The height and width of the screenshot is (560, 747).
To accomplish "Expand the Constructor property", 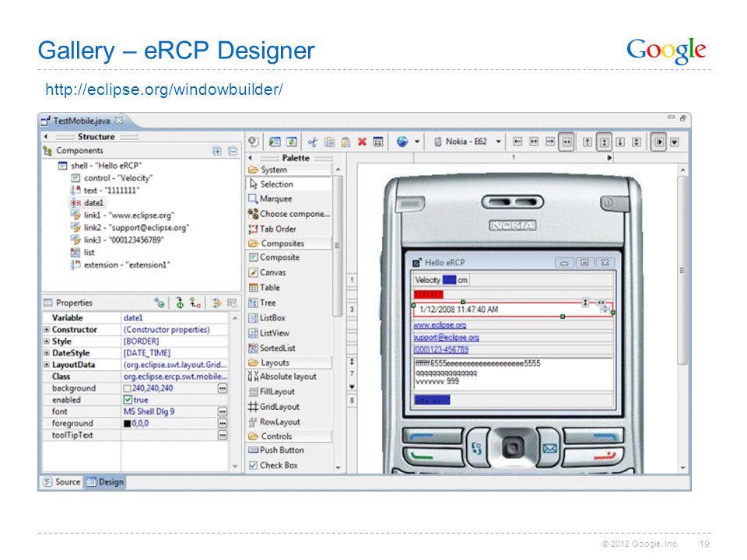I will (x=47, y=329).
